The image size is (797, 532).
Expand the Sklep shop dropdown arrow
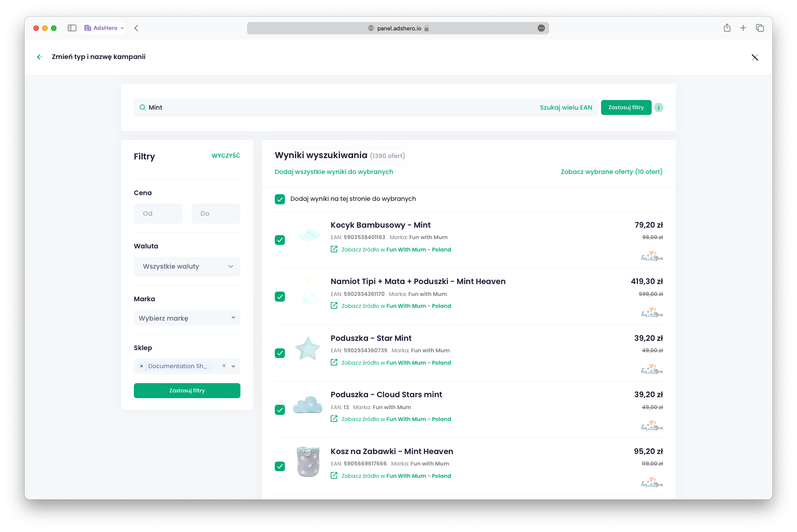click(x=233, y=366)
